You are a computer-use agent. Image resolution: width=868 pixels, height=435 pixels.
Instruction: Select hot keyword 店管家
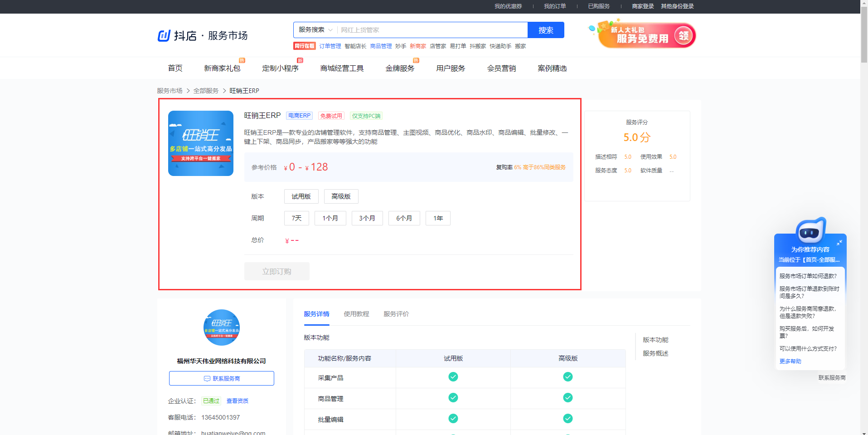[x=438, y=46]
